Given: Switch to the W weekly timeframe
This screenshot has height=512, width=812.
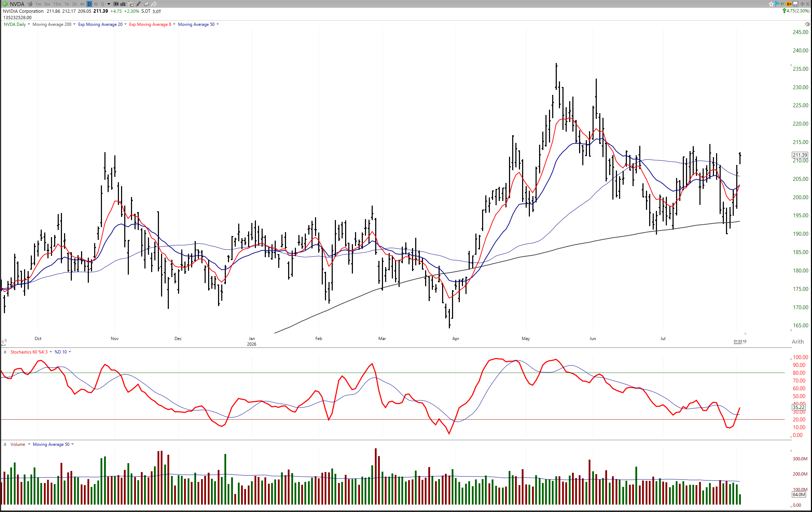Looking at the screenshot, I should (96, 4).
